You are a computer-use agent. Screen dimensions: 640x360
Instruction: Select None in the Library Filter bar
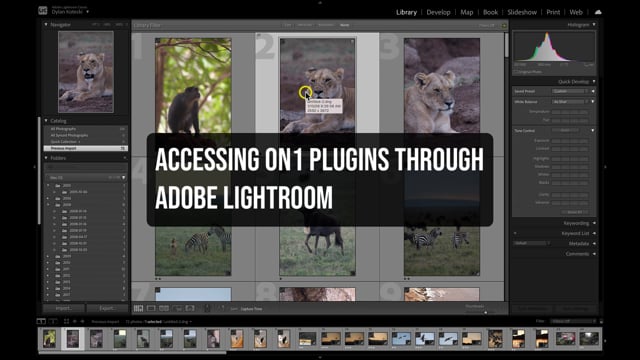pos(344,25)
